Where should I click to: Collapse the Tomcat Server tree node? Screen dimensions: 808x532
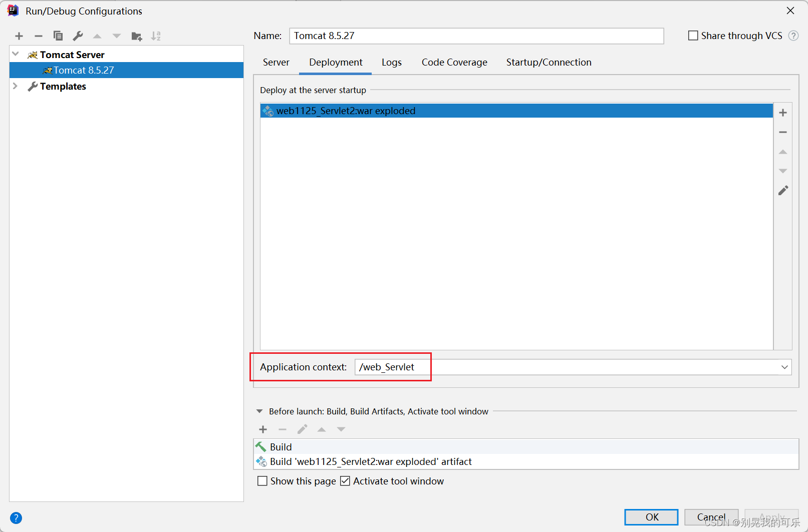(16, 54)
